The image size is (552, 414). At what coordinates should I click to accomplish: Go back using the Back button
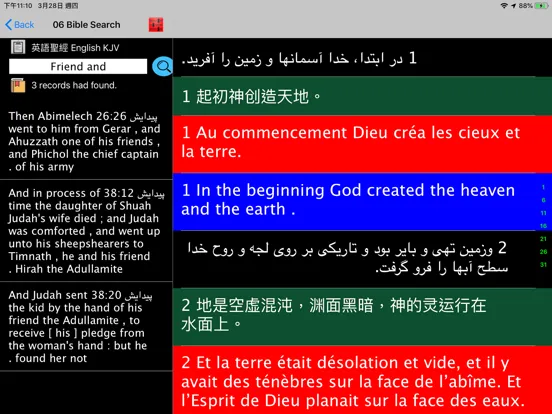click(x=20, y=25)
